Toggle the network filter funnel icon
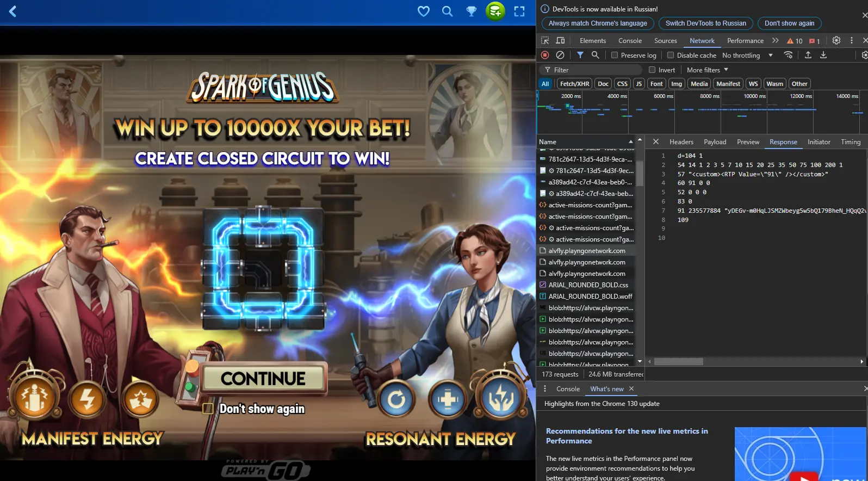This screenshot has width=868, height=481. click(x=580, y=55)
